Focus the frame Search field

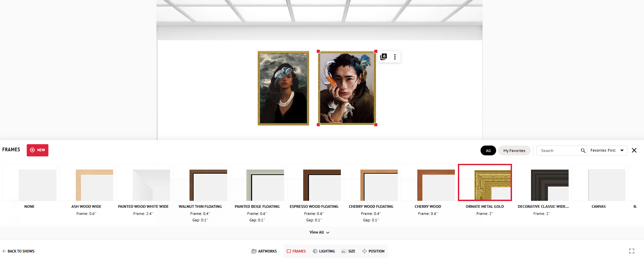click(559, 151)
